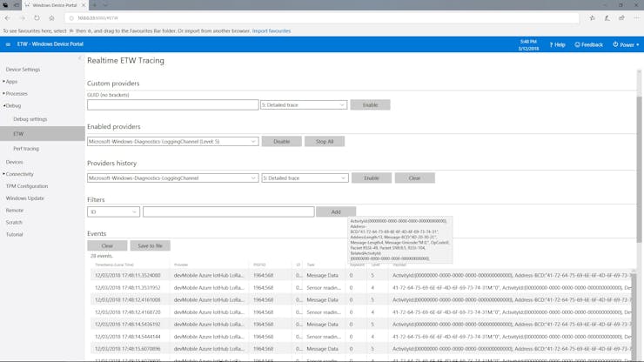This screenshot has width=644, height=362.
Task: Open the Help link in portal header
Action: click(557, 44)
